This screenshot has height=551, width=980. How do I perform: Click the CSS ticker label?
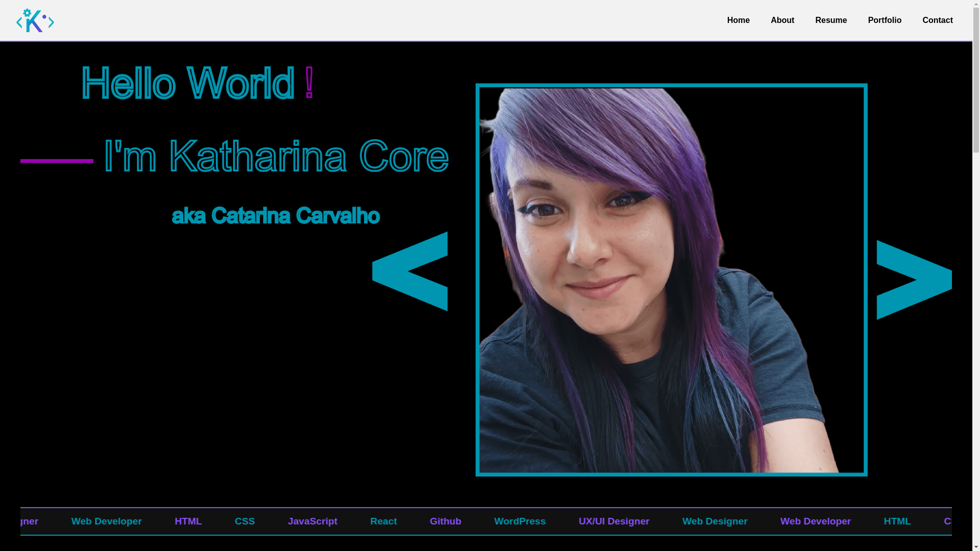pos(244,521)
